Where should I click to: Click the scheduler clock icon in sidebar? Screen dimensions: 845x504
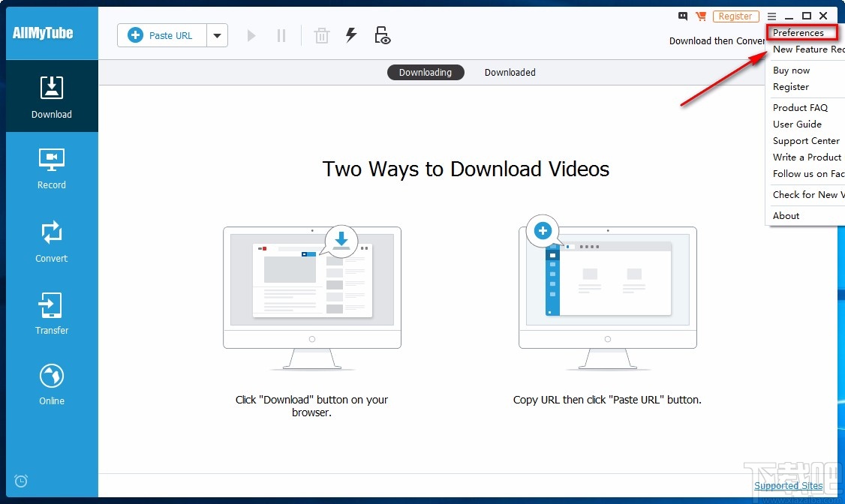[x=21, y=480]
